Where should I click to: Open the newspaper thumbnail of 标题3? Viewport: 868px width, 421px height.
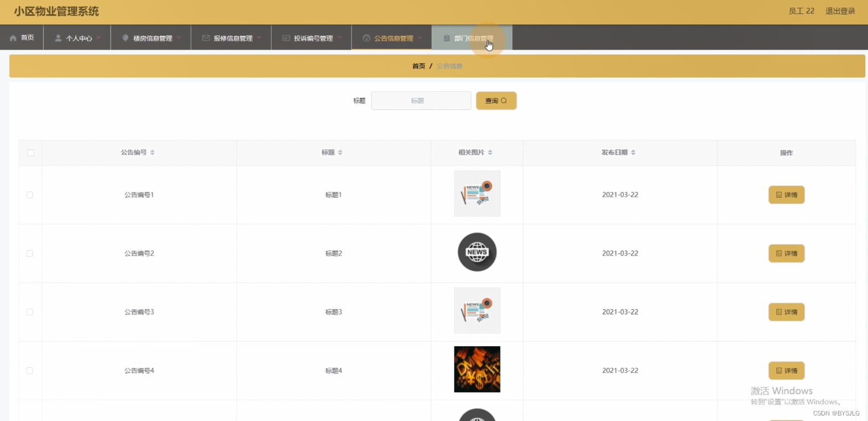click(x=477, y=311)
